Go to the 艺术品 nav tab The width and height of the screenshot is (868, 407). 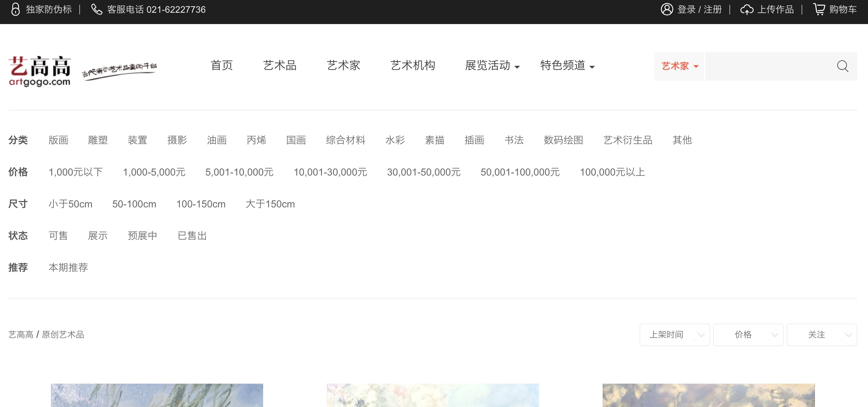point(279,66)
